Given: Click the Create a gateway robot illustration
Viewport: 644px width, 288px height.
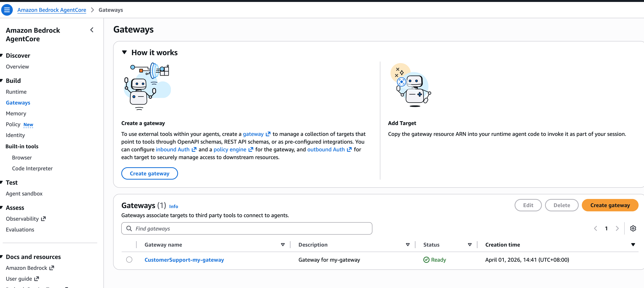Looking at the screenshot, I should 147,86.
